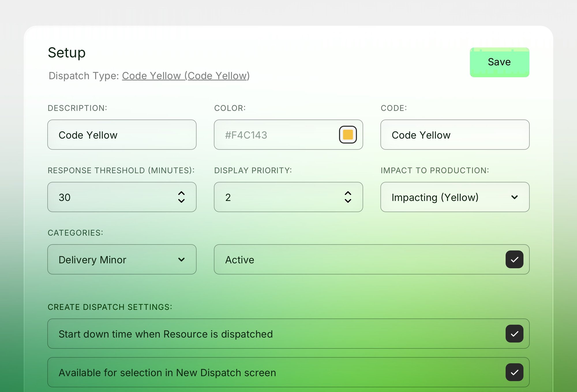Edit the Code input field
577x392 pixels.
pyautogui.click(x=455, y=135)
